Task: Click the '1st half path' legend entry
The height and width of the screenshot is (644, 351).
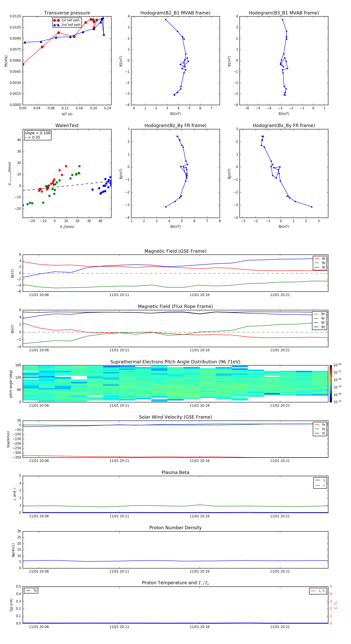Action: point(67,20)
